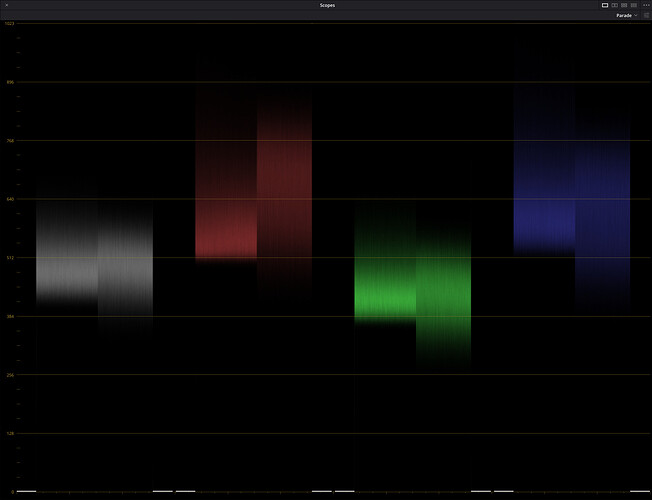Close the Scopes window
652x500 pixels.
pos(6,5)
